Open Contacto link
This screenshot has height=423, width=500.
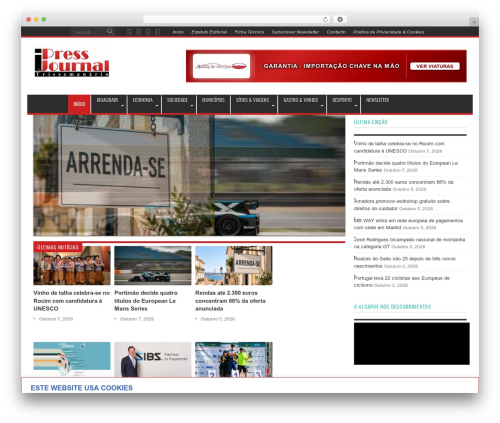pos(336,32)
